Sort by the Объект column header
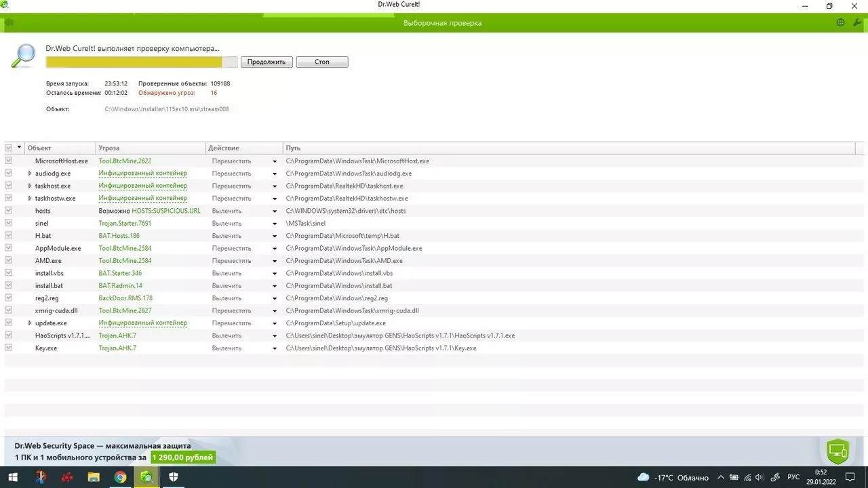Viewport: 868px width, 488px height. point(61,148)
